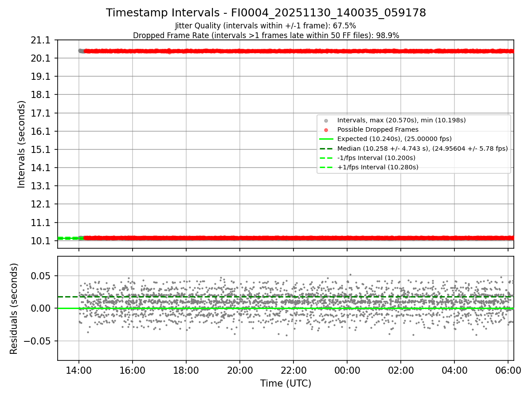Click legend entry '+1/fps Interval (10.280s)'
Image resolution: width=532 pixels, height=399 pixels.
(x=378, y=167)
